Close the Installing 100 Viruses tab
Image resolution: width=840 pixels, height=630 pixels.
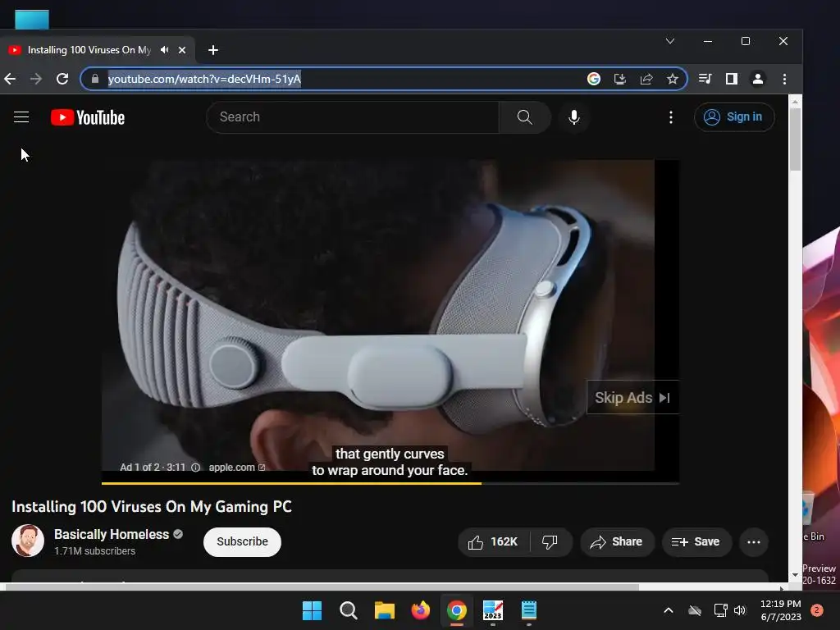[182, 50]
